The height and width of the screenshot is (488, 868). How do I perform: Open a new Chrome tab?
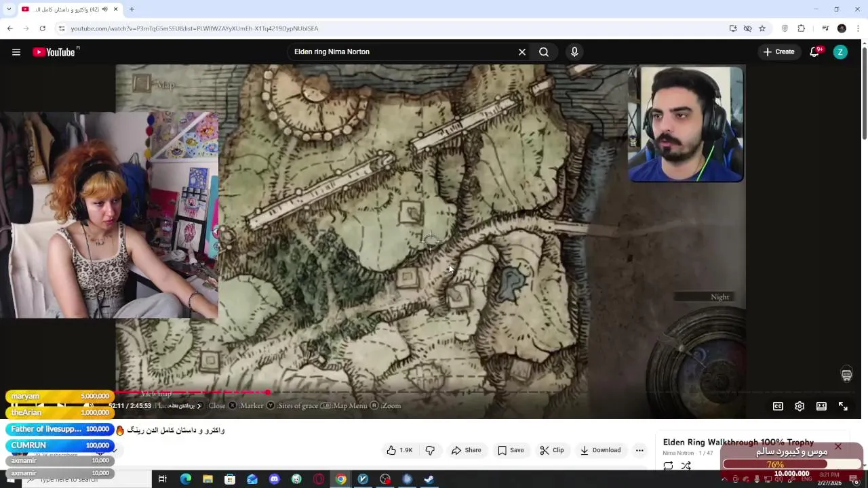click(132, 9)
